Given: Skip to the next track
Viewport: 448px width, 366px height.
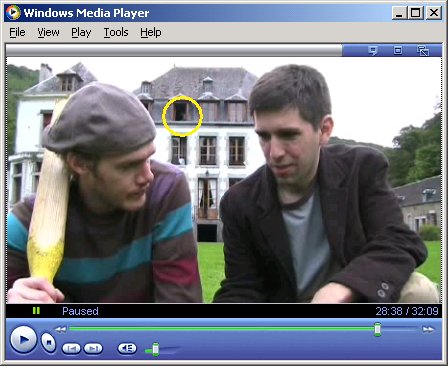Looking at the screenshot, I should pyautogui.click(x=93, y=349).
